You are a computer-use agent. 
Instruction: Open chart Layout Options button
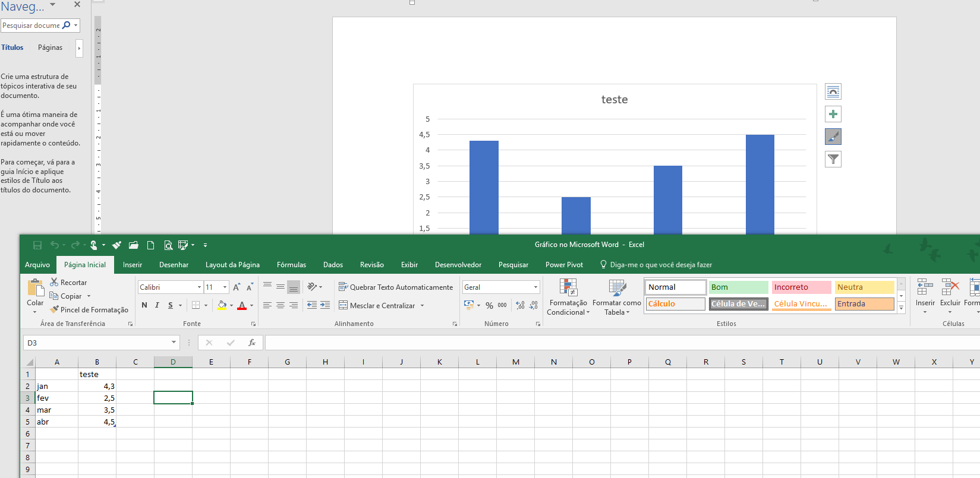(x=833, y=91)
